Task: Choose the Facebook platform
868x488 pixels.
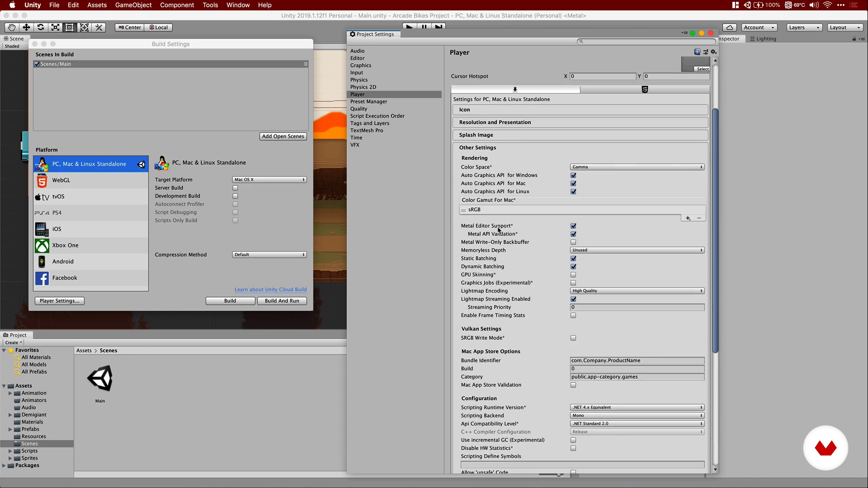Action: (x=90, y=278)
